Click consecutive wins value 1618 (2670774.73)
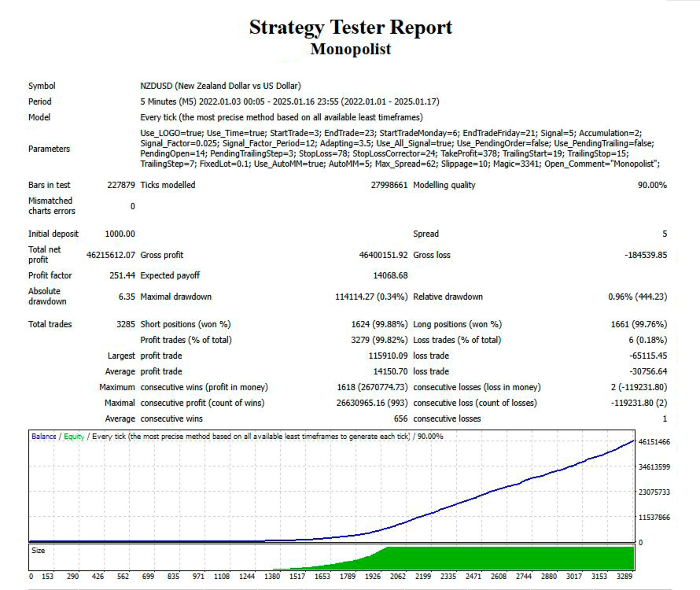The height and width of the screenshot is (590, 700). [x=372, y=387]
